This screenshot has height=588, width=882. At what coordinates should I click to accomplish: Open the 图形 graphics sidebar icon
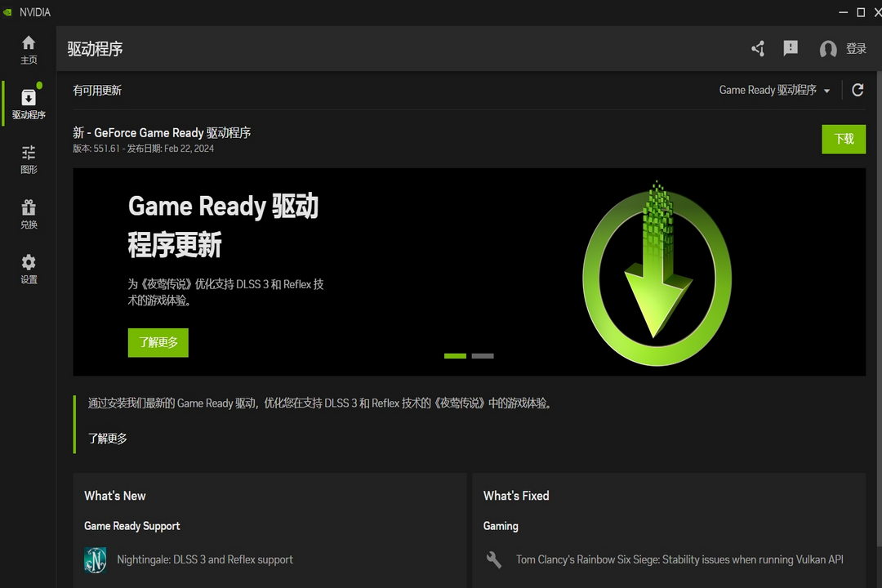click(29, 158)
